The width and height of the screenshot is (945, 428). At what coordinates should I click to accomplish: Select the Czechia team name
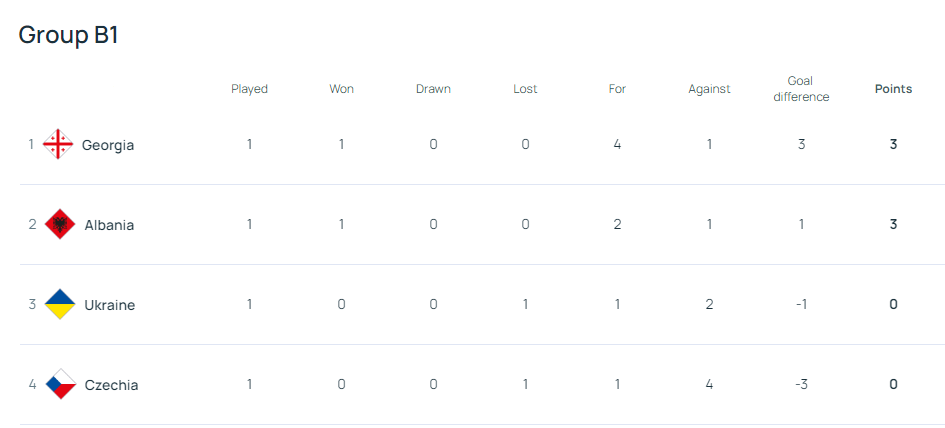pyautogui.click(x=111, y=385)
